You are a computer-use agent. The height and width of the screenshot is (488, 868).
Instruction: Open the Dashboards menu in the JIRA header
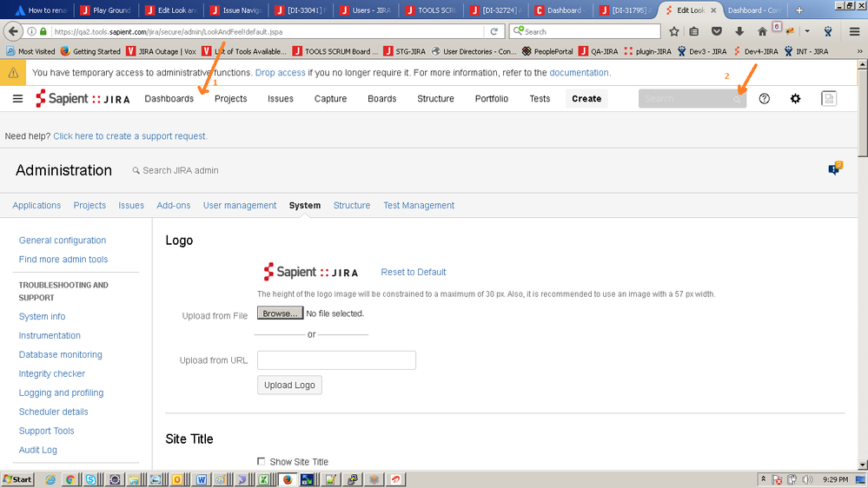point(169,98)
